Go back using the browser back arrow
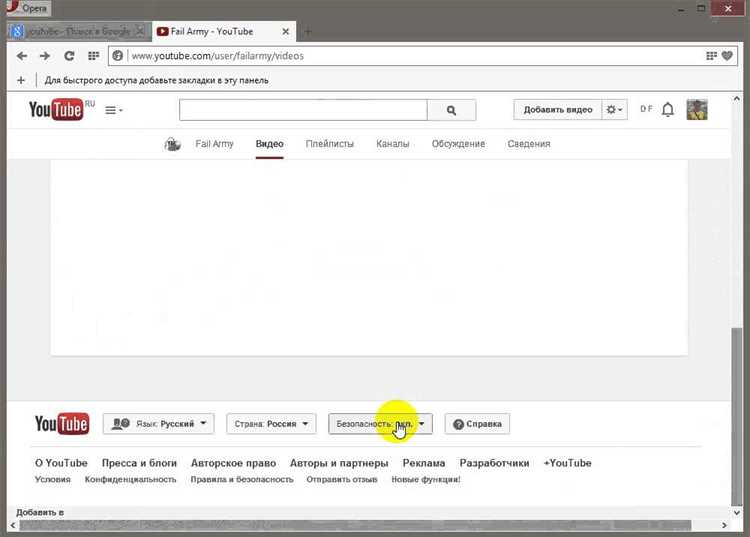750x537 pixels. [x=22, y=56]
